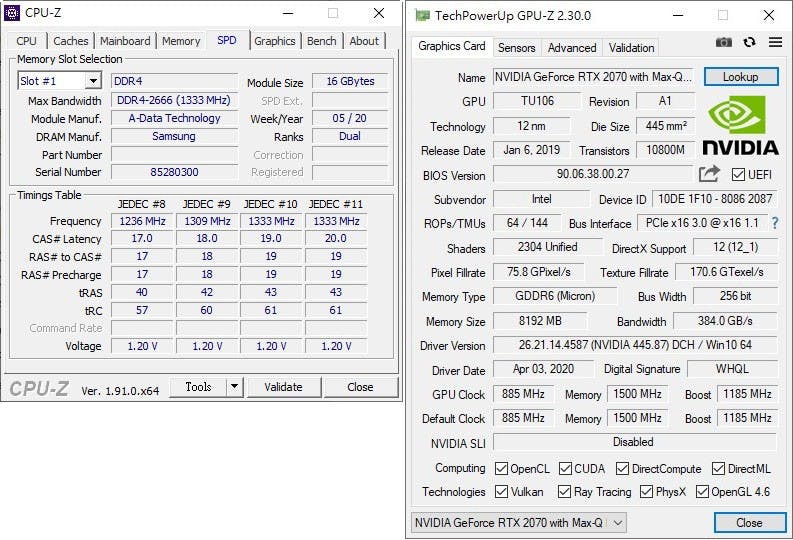Switch to the Caches tab
Screen dimensions: 793x540
[70, 41]
